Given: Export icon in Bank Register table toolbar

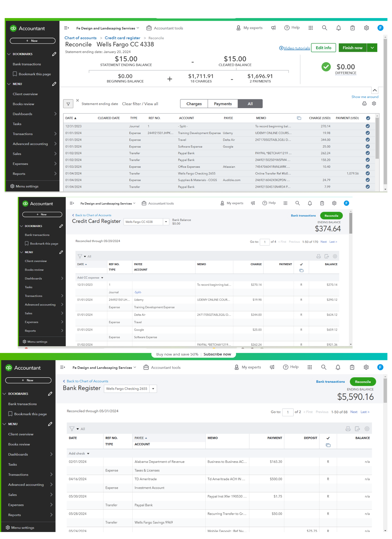Looking at the screenshot, I should tap(357, 429).
